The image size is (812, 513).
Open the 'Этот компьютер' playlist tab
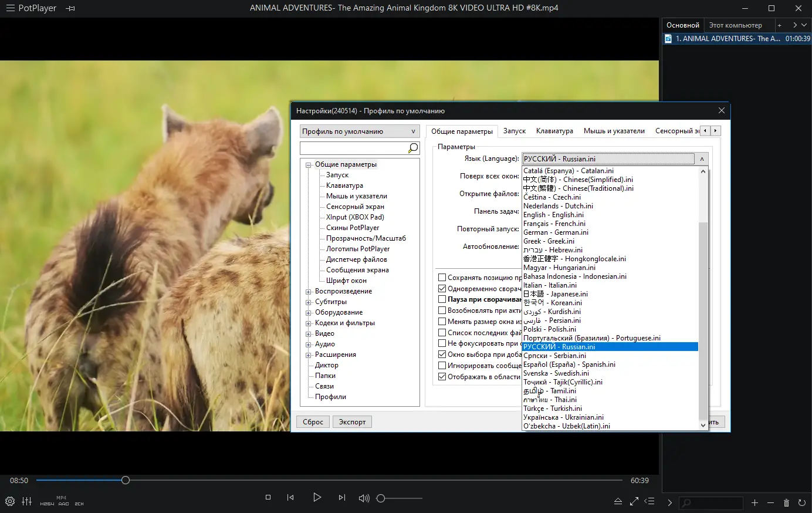(735, 25)
